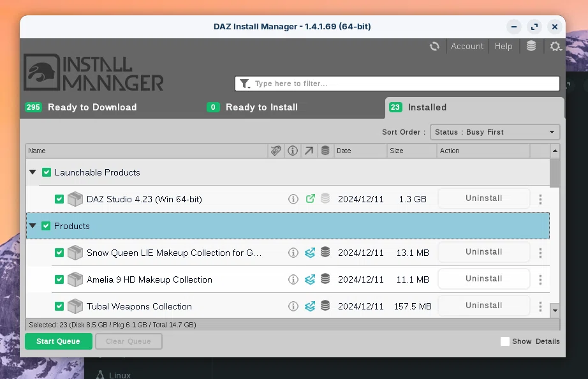Click the product list scrollbar thumb

pyautogui.click(x=555, y=173)
